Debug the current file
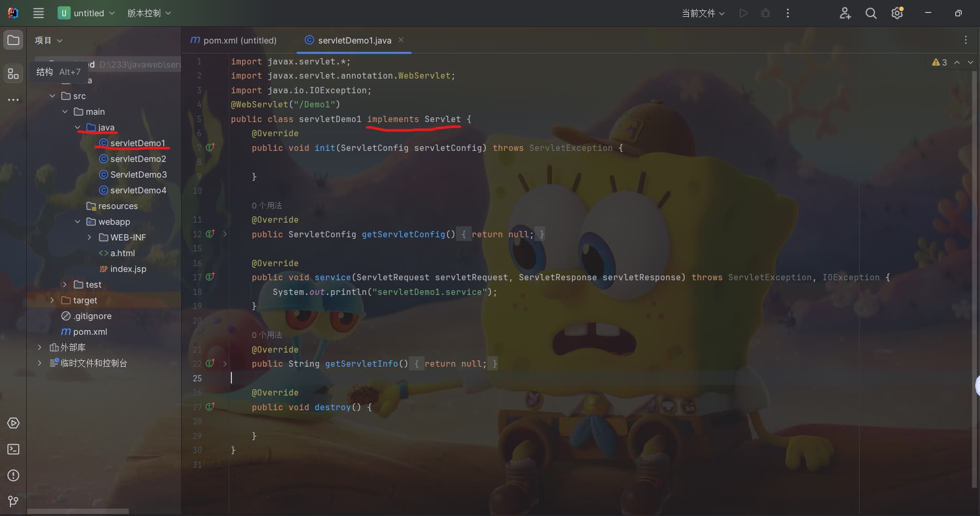Image resolution: width=980 pixels, height=516 pixels. (x=765, y=13)
